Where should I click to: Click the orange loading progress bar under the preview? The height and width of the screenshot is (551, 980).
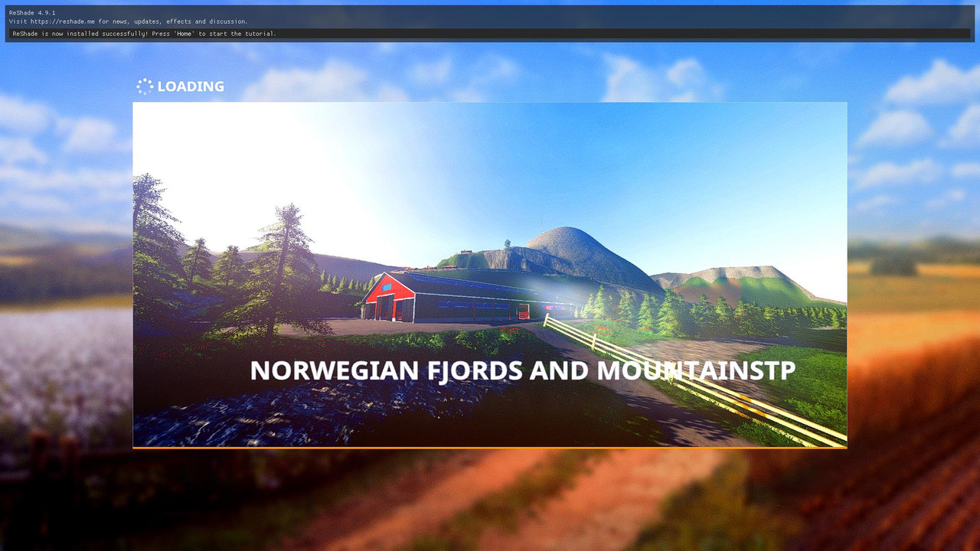pyautogui.click(x=490, y=448)
